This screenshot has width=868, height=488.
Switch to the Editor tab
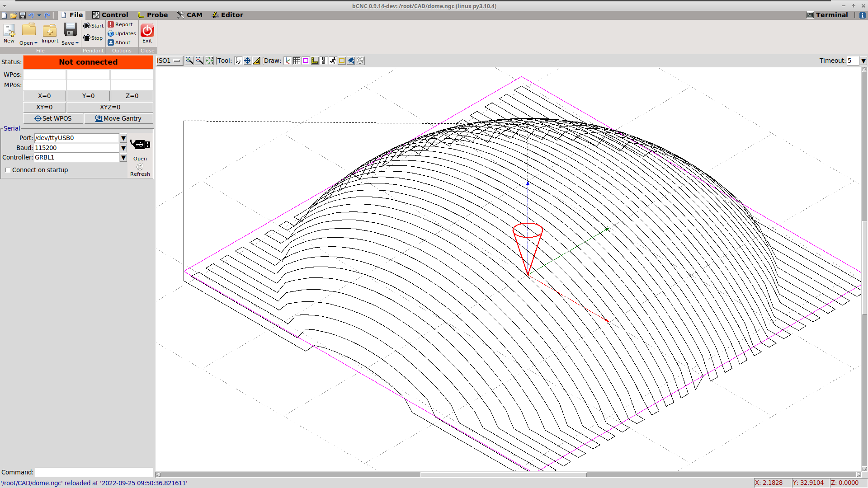228,15
